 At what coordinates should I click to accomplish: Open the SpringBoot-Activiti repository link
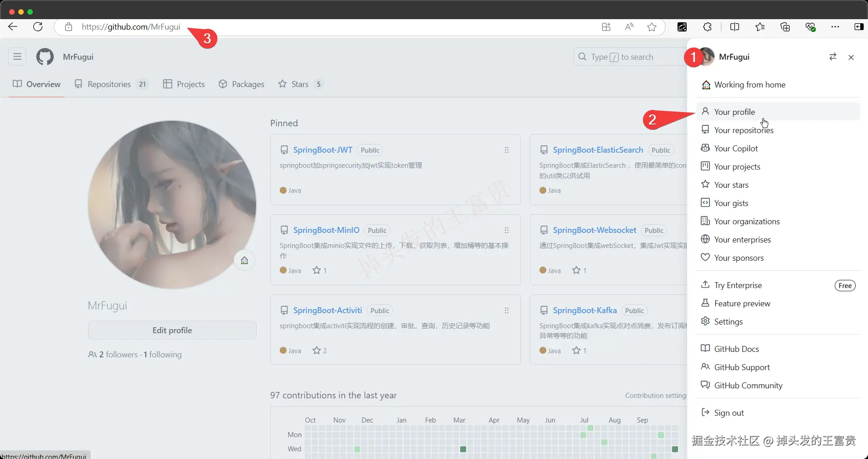tap(328, 310)
